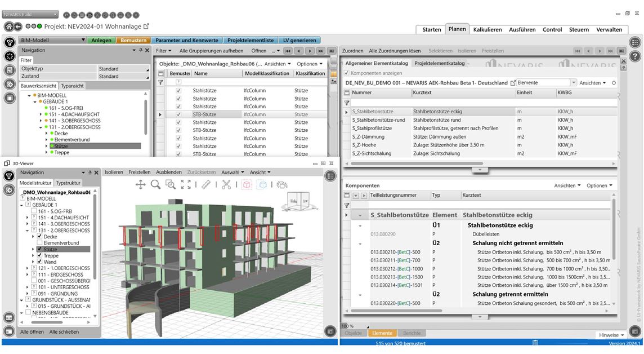Open the Elemente combo box
The height and width of the screenshot is (354, 644).
click(x=546, y=83)
